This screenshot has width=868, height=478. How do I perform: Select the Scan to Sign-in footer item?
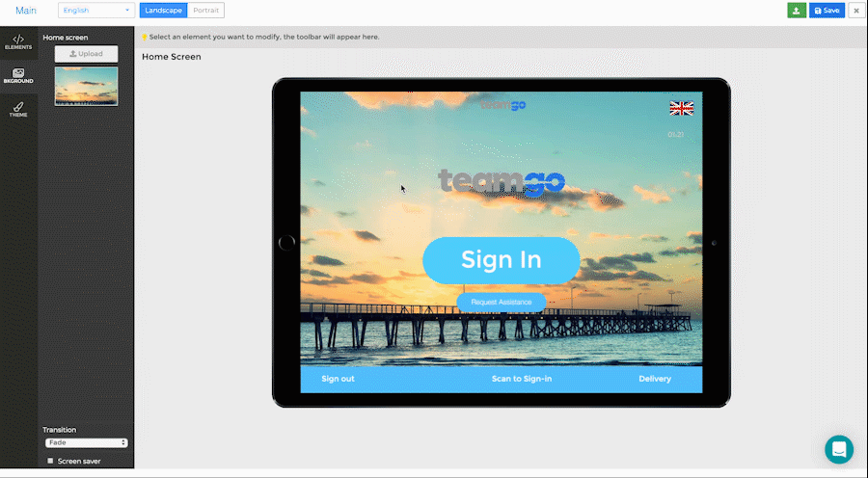[x=522, y=379]
